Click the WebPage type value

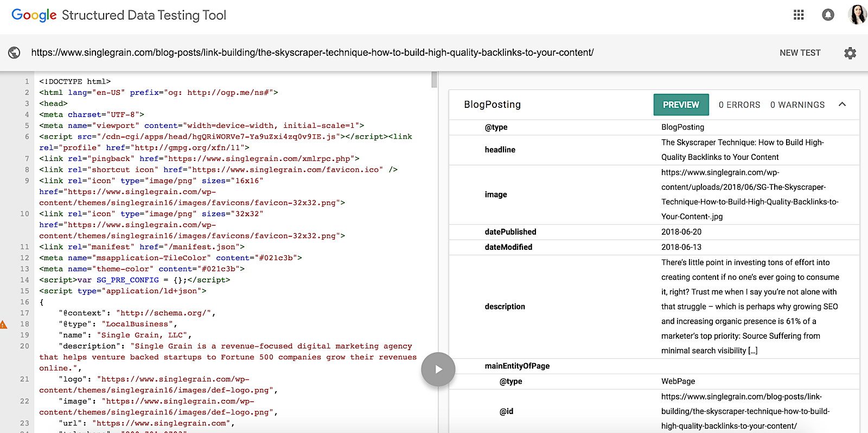[x=678, y=382]
